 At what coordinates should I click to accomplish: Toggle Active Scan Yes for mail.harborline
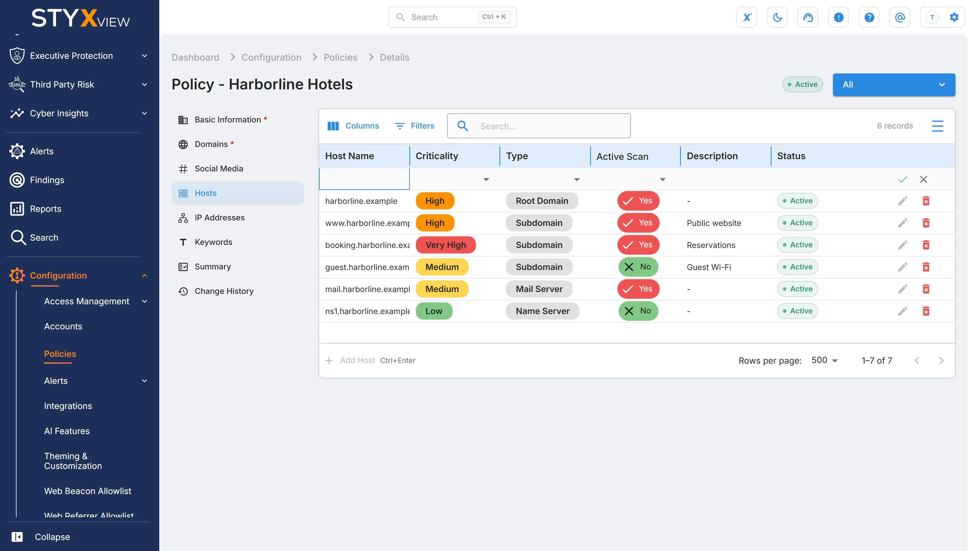click(638, 289)
